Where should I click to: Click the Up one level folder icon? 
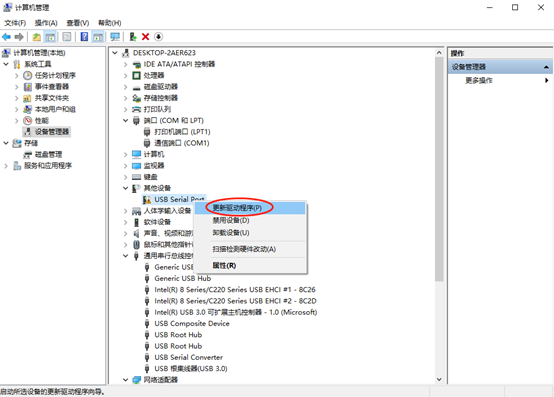pyautogui.click(x=36, y=36)
